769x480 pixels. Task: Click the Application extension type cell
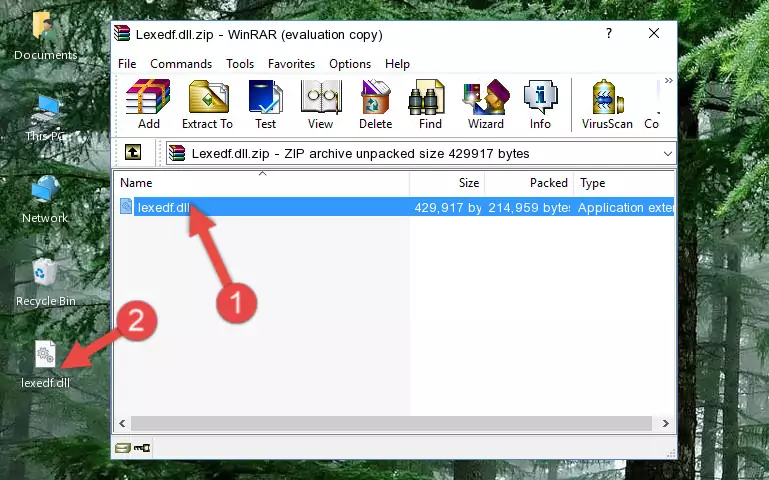[x=625, y=207]
